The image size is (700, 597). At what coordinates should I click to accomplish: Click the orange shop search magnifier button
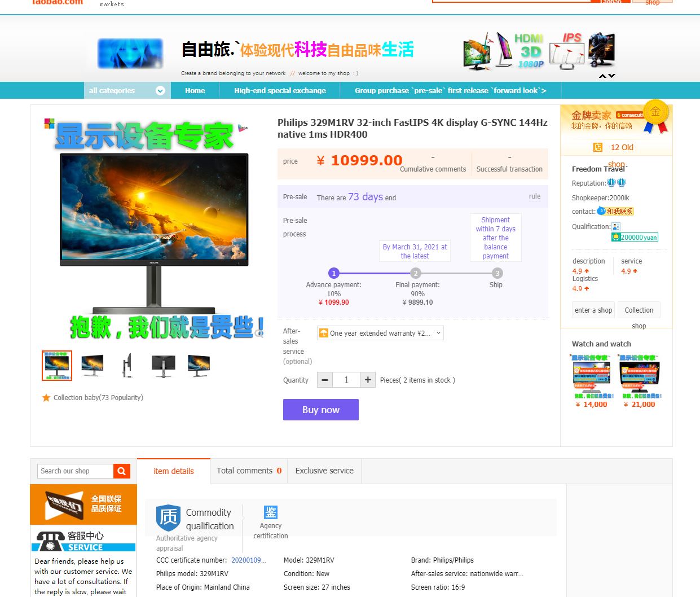(122, 471)
